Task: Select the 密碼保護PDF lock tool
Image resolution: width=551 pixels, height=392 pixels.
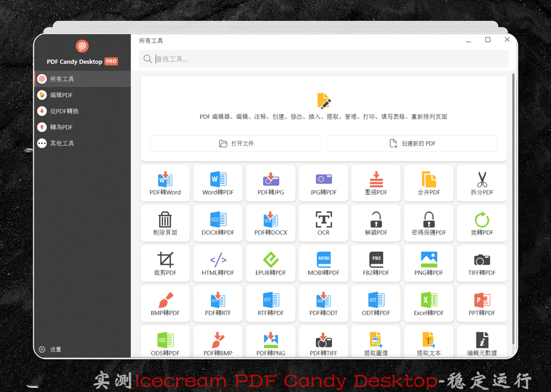Action: coord(429,223)
